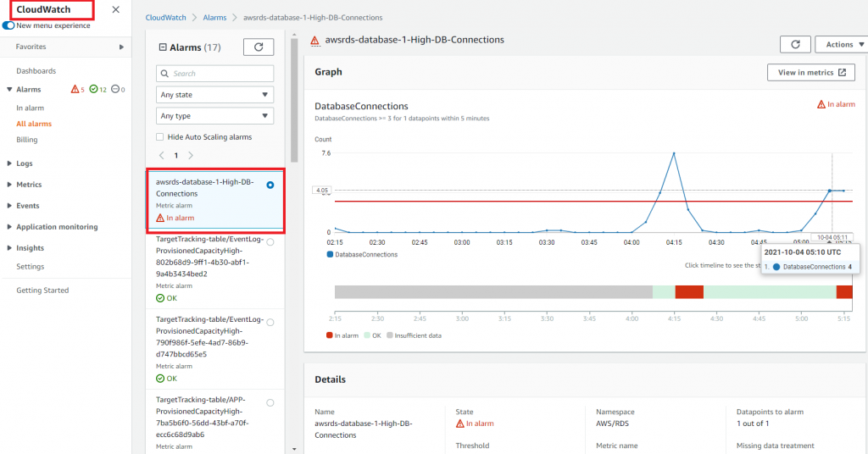This screenshot has height=454, width=868.
Task: Collapse the Alarms sidebar section
Action: (x=9, y=89)
